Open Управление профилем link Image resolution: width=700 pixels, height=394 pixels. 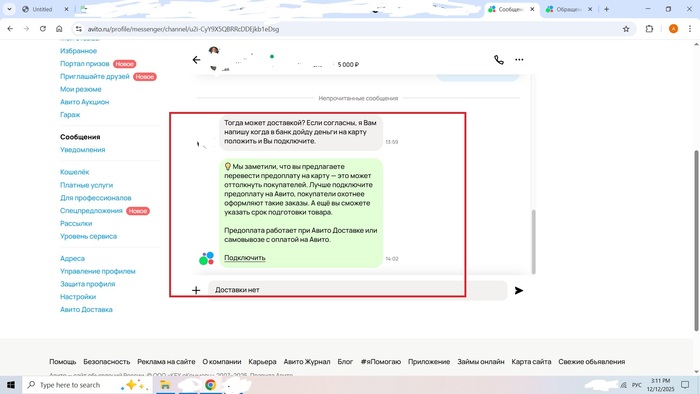point(98,271)
